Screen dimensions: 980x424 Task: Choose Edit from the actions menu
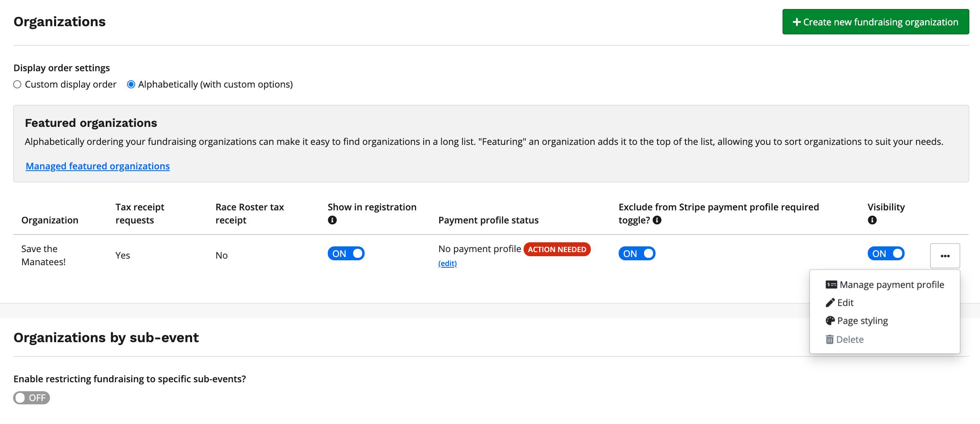pyautogui.click(x=840, y=303)
